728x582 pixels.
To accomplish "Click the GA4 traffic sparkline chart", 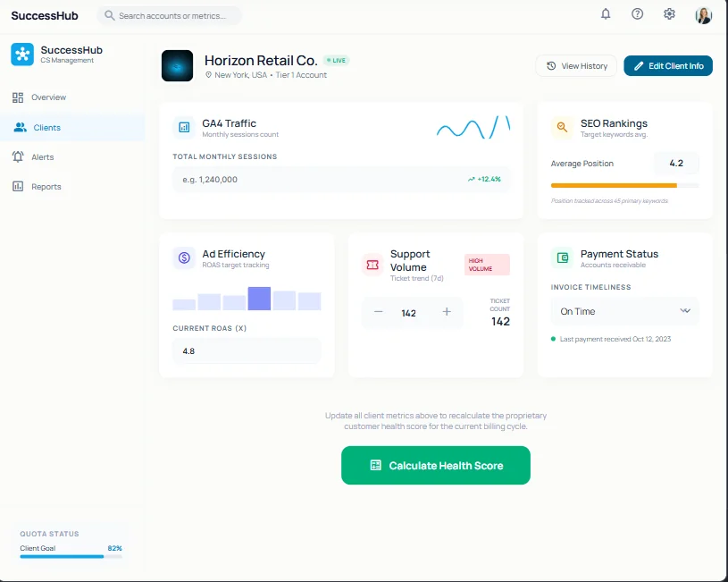I will pyautogui.click(x=473, y=127).
